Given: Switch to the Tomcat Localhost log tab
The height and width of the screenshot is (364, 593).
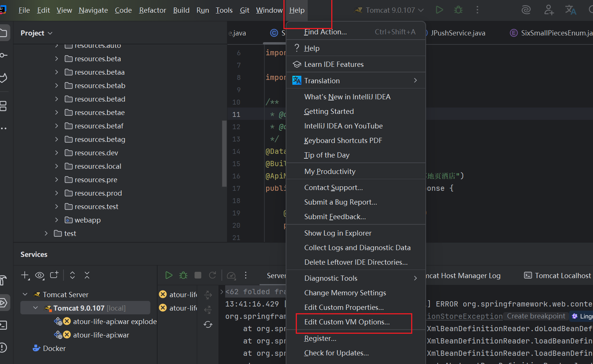Looking at the screenshot, I should pos(558,276).
